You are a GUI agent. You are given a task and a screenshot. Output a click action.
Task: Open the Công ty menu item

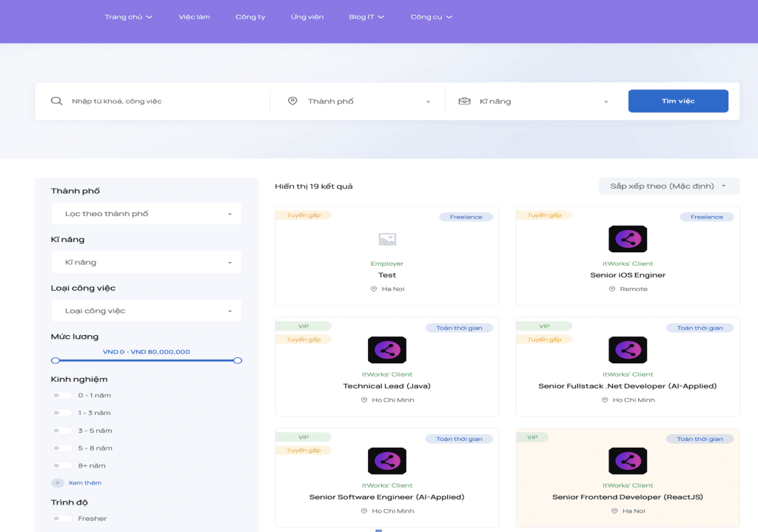pyautogui.click(x=250, y=17)
